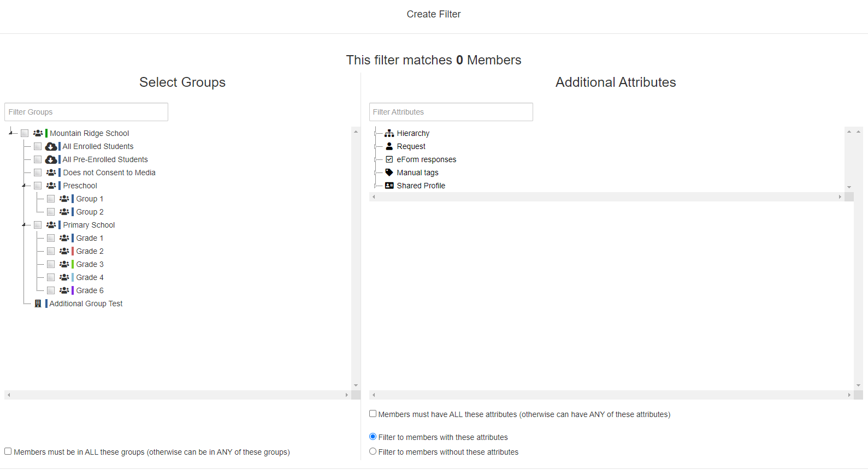Click the All Enrolled Students cloud icon
The image size is (868, 470).
[x=51, y=146]
